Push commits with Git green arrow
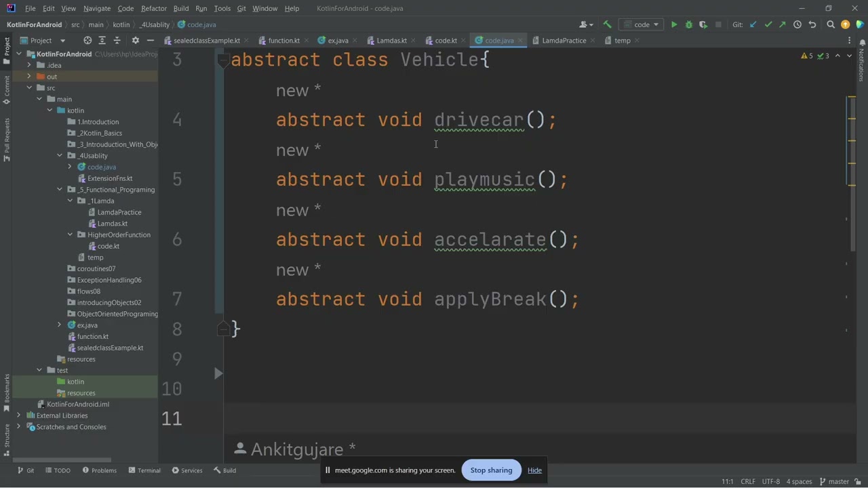Screen dimensions: 868x488 tap(783, 24)
